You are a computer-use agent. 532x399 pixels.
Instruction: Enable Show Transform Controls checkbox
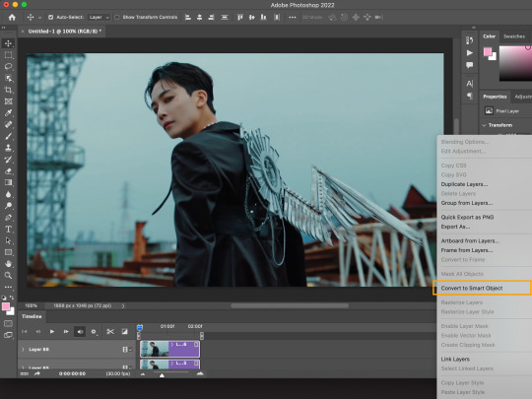coord(116,17)
